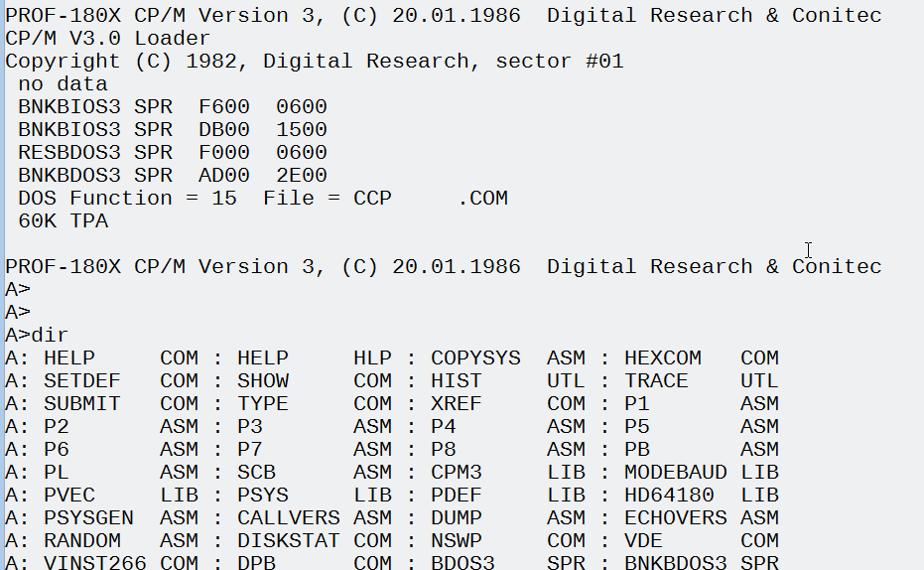This screenshot has width=924, height=570.
Task: Click the RESBDOS3 SPR loader line
Action: tap(172, 153)
